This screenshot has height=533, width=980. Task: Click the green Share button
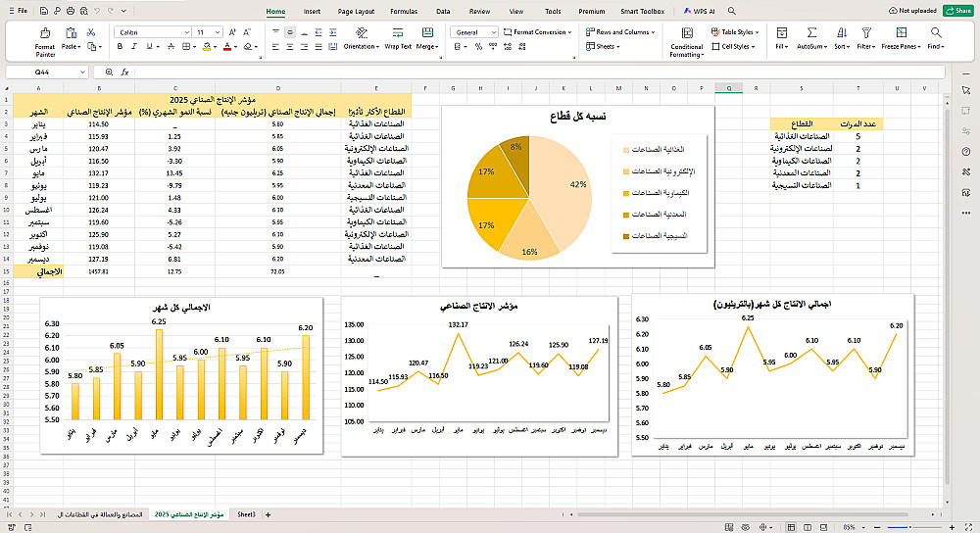pyautogui.click(x=957, y=11)
